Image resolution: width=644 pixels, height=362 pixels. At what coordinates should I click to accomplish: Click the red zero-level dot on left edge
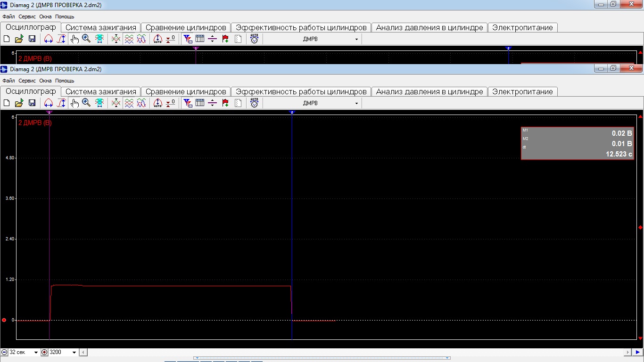coord(4,320)
